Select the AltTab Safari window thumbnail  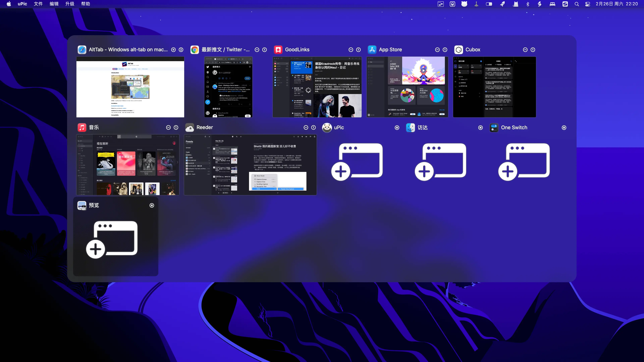pyautogui.click(x=130, y=87)
